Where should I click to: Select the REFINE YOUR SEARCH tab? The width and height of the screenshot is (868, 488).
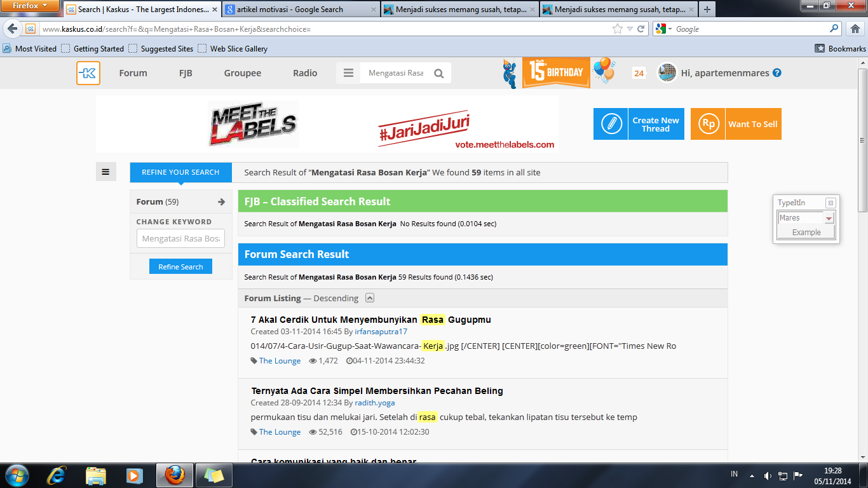180,172
